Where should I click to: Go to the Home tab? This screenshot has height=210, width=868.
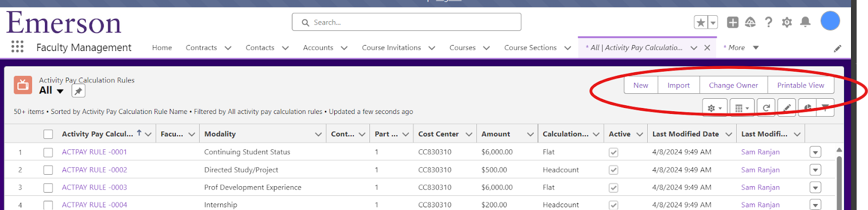162,48
